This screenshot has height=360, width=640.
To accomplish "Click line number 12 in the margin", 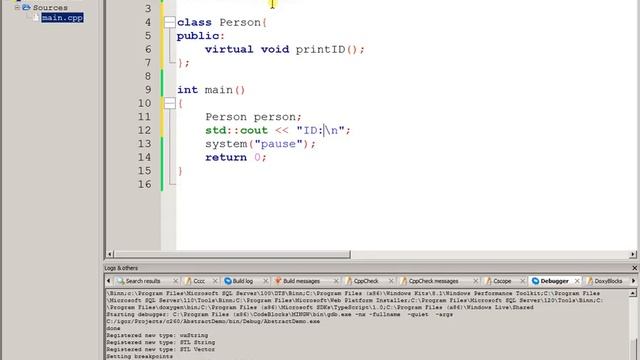I will pos(144,130).
